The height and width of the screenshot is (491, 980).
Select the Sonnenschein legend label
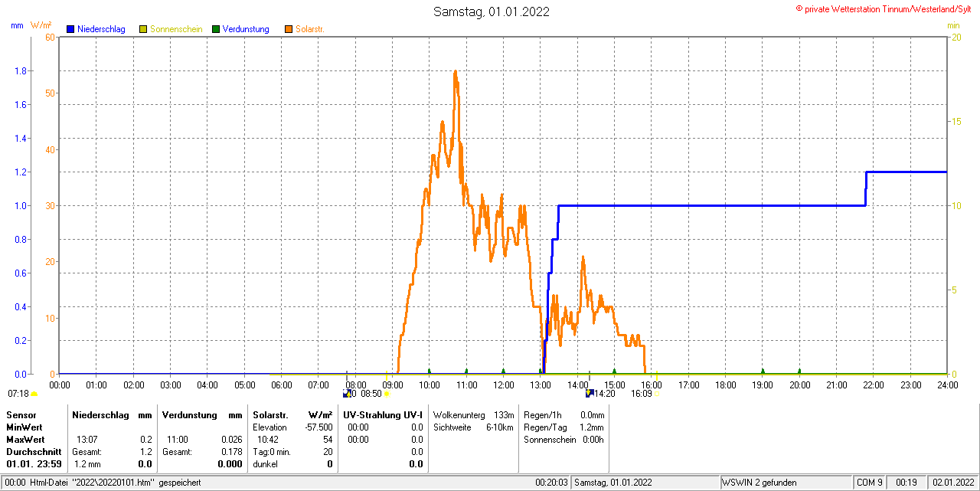[176, 29]
